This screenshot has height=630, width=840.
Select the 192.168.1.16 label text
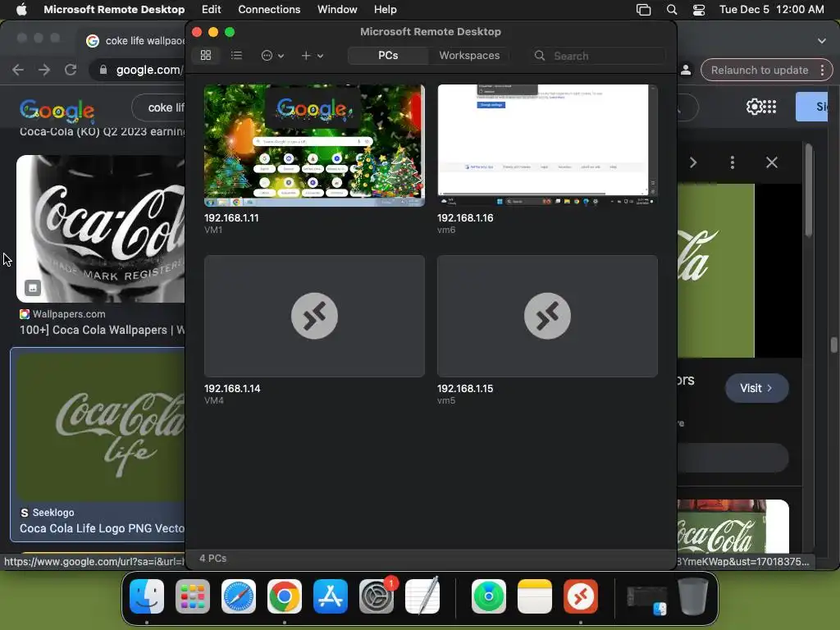465,218
